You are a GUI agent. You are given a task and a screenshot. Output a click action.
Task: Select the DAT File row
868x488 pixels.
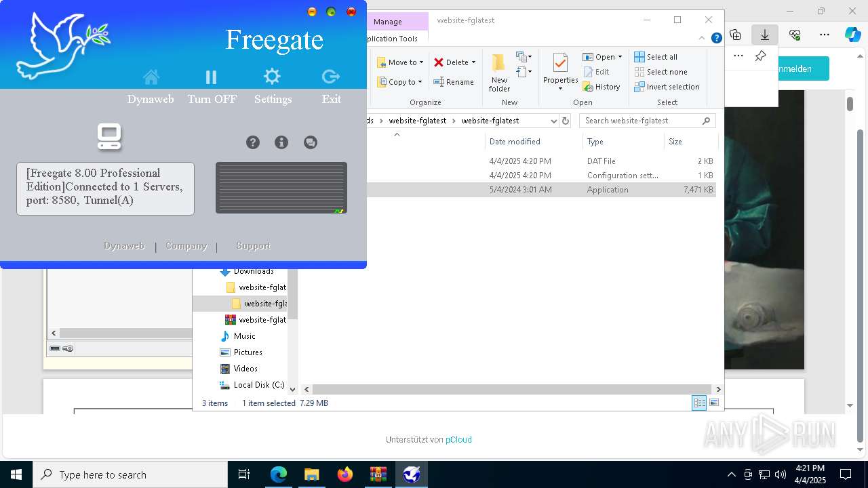point(541,161)
